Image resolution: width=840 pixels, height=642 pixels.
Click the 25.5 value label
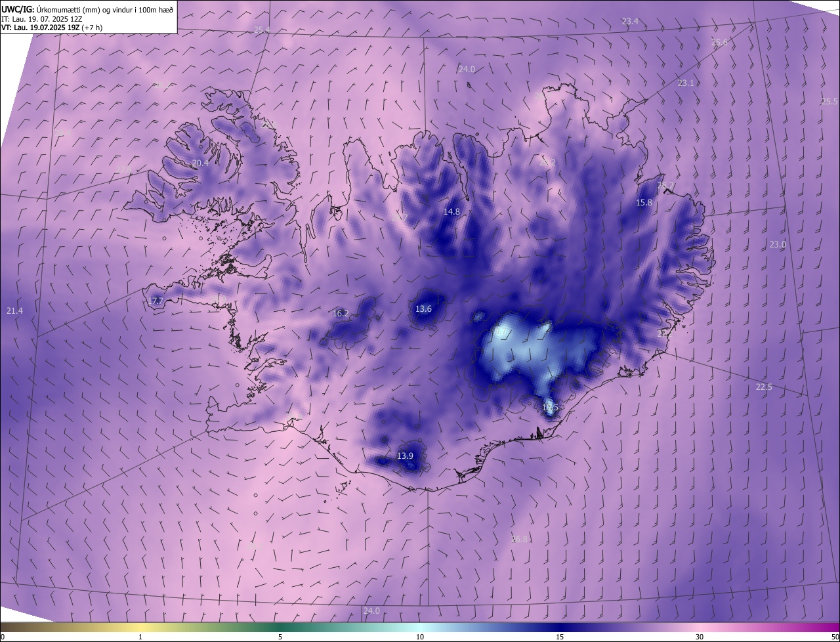tap(829, 102)
